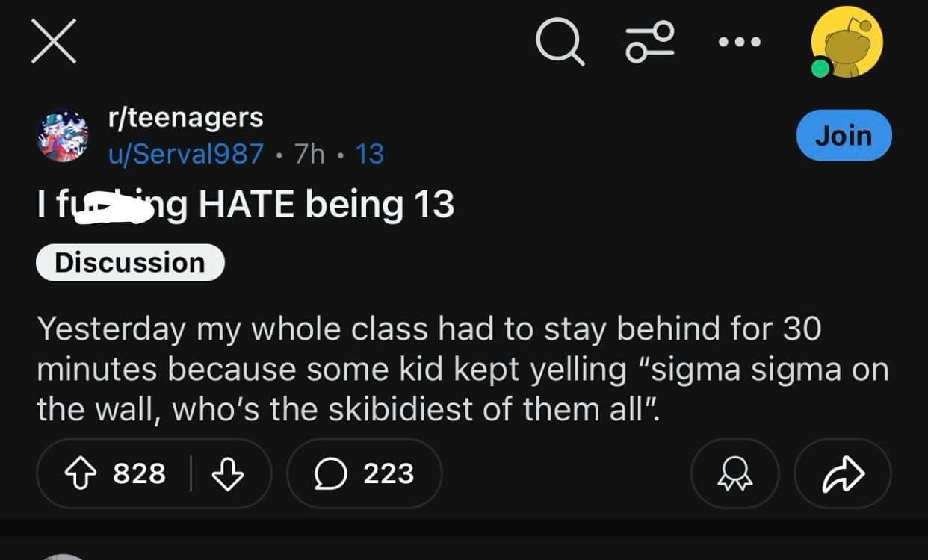Screen dimensions: 928x560
Task: Downvote the post with the down arrow
Action: [228, 474]
